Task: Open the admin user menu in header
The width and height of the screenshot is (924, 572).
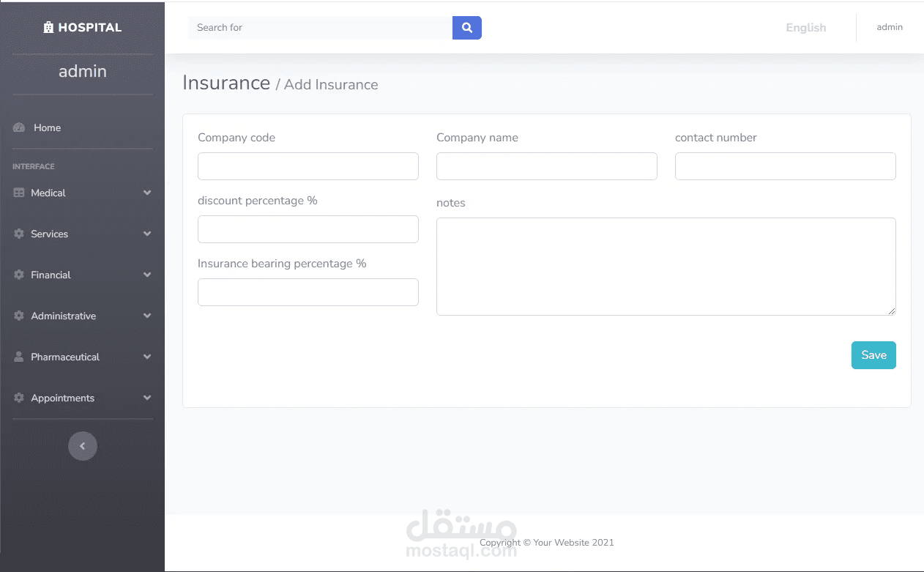Action: click(x=890, y=27)
